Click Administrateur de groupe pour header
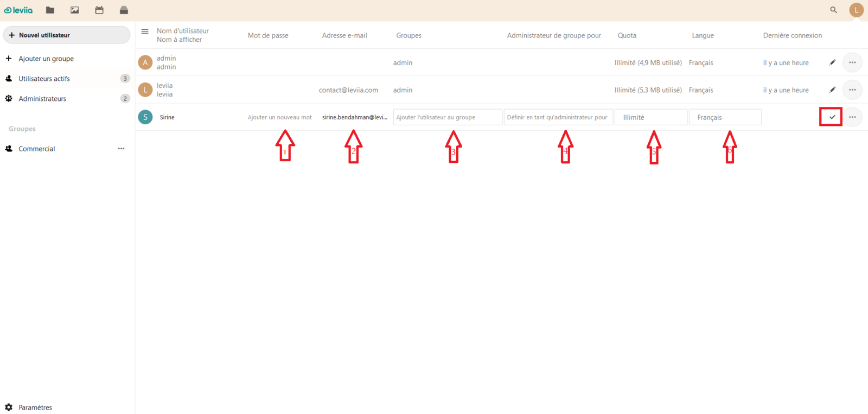The height and width of the screenshot is (414, 868). (x=554, y=35)
